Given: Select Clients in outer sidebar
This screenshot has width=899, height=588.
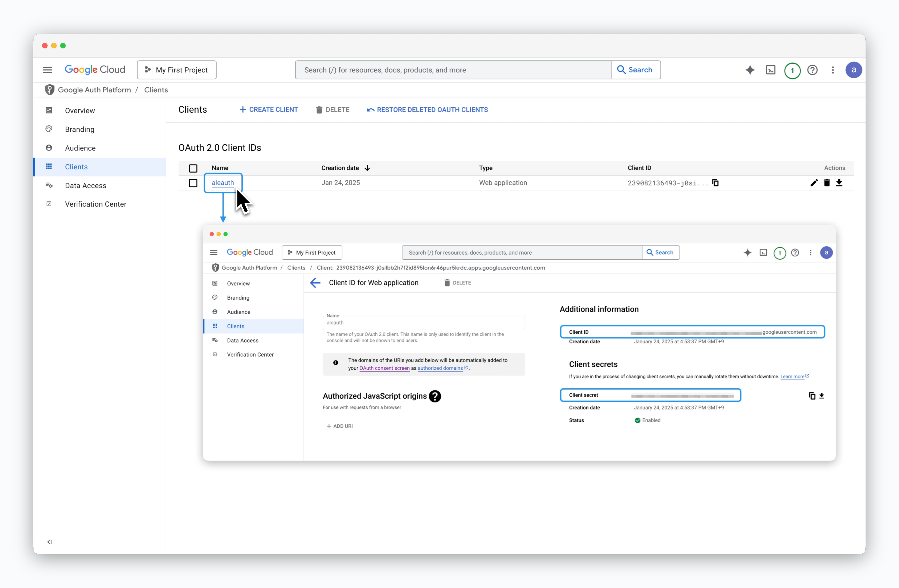Looking at the screenshot, I should (x=100, y=167).
